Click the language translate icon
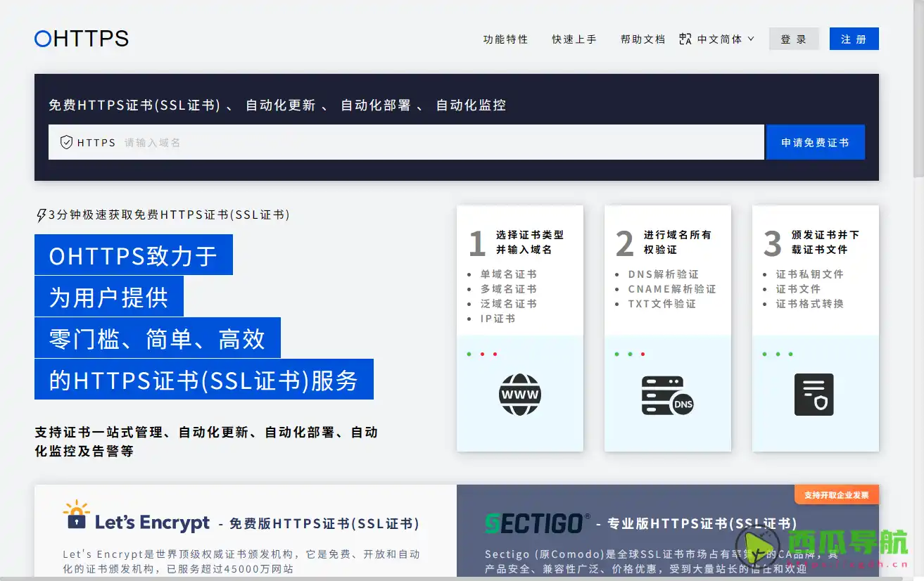 (685, 39)
